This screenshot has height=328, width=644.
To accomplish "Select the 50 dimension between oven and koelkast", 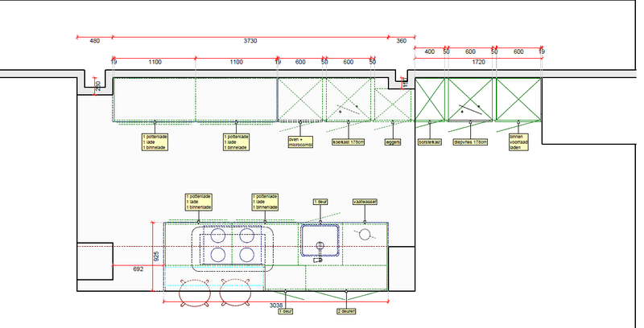I will (x=324, y=62).
